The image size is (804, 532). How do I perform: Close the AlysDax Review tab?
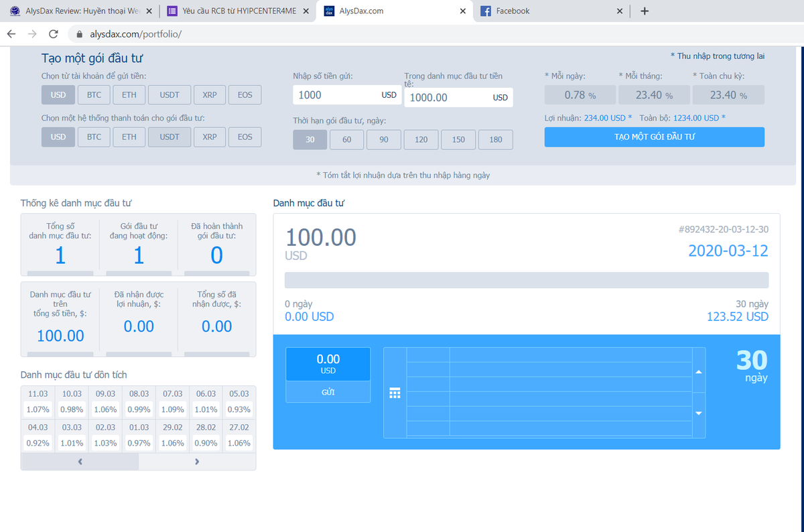click(148, 11)
